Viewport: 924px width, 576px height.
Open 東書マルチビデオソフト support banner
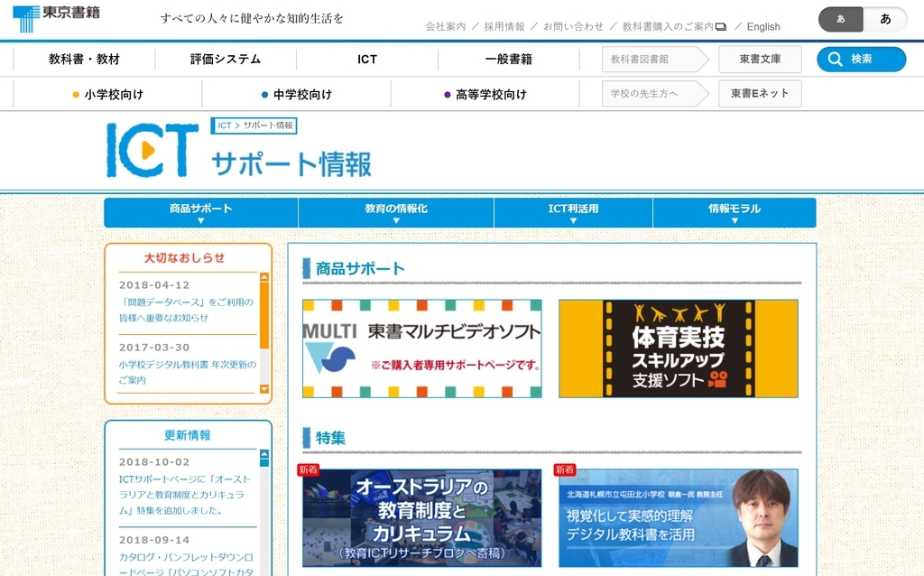pyautogui.click(x=422, y=348)
